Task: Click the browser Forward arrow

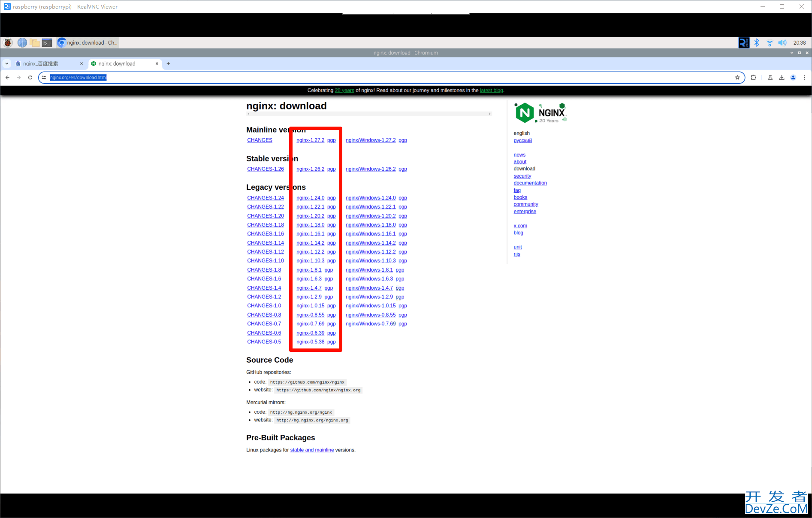Action: click(x=18, y=77)
